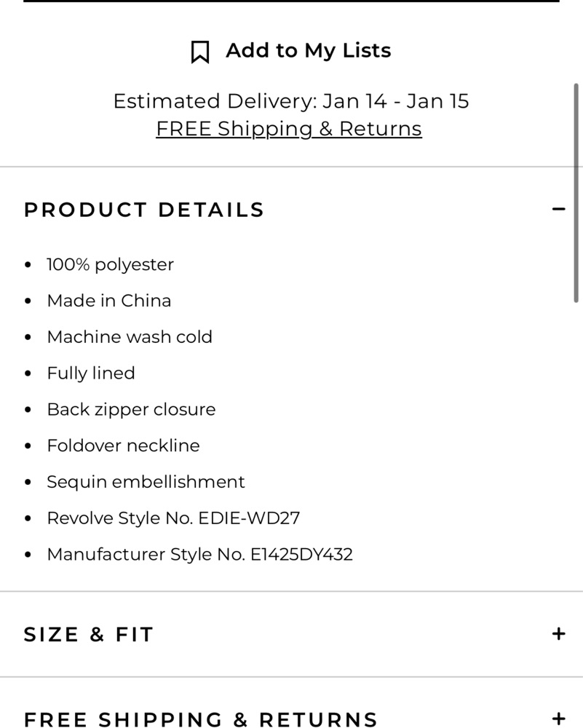Click the Machine wash cold line
This screenshot has width=583, height=728.
[x=130, y=337]
